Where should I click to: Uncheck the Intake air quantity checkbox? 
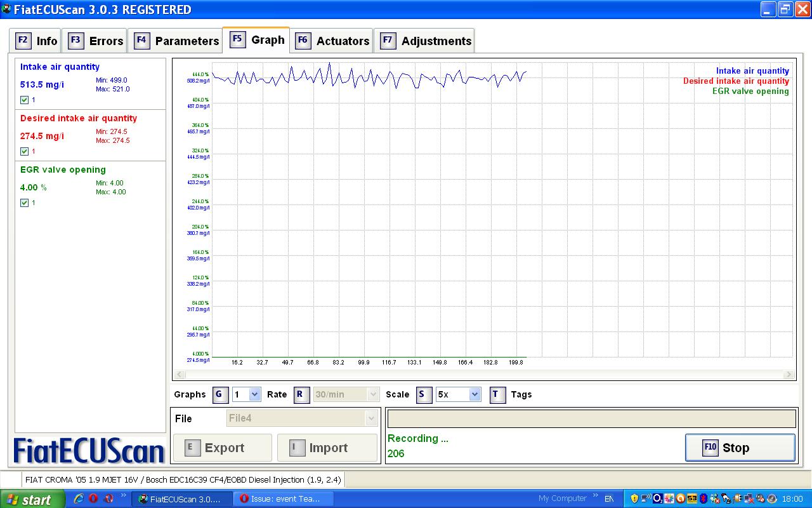(x=24, y=100)
